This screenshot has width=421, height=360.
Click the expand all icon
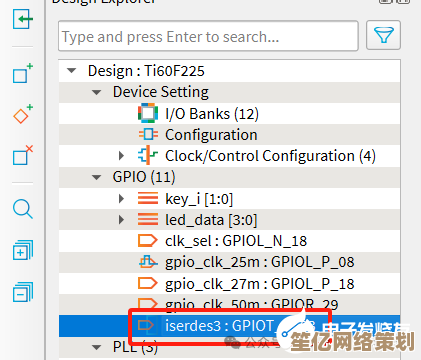point(23,250)
